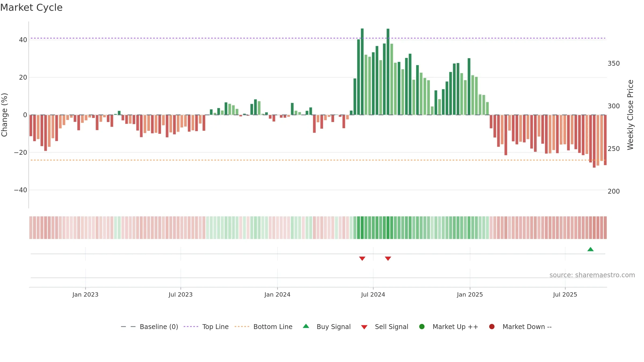Click the Jan 2025 axis label
644x362 pixels.
470,294
